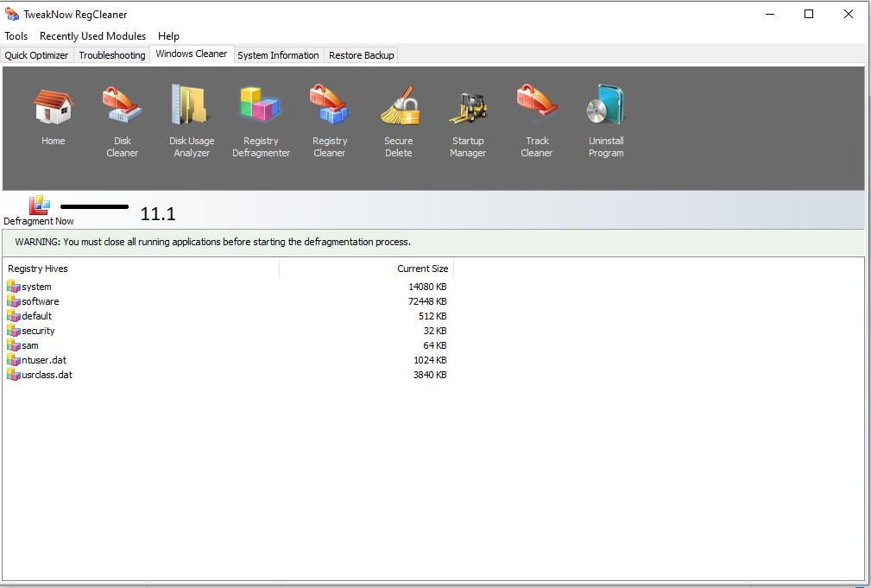Switch to the Quick Optimizer tab

click(x=36, y=55)
